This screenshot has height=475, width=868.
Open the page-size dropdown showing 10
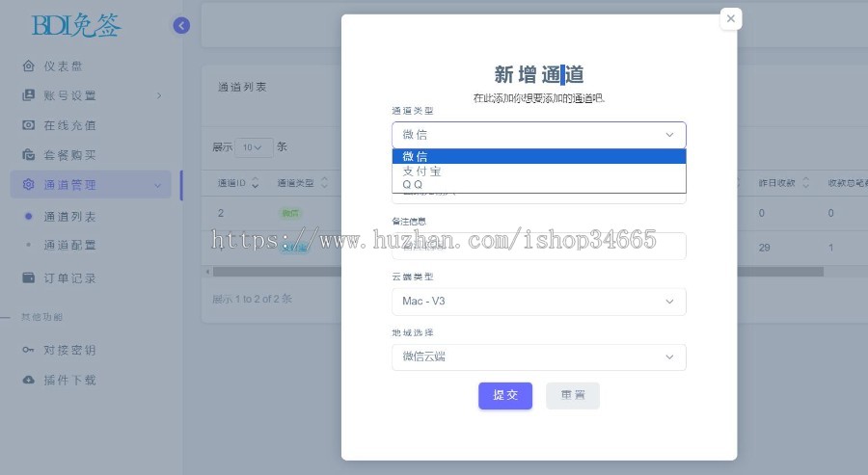254,147
